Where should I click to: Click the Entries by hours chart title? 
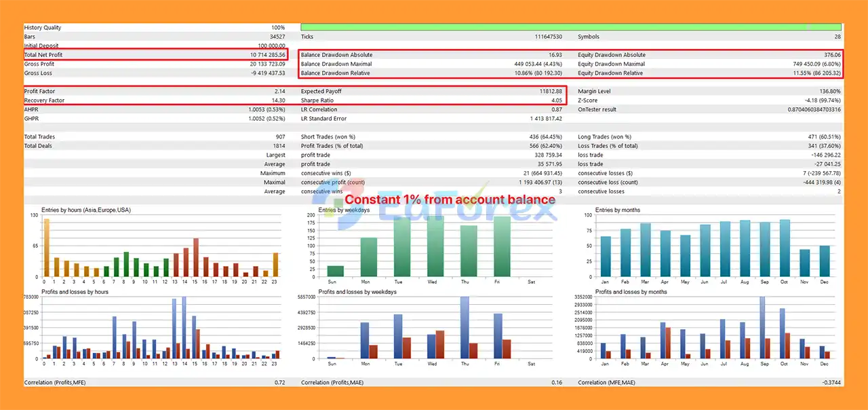86,210
